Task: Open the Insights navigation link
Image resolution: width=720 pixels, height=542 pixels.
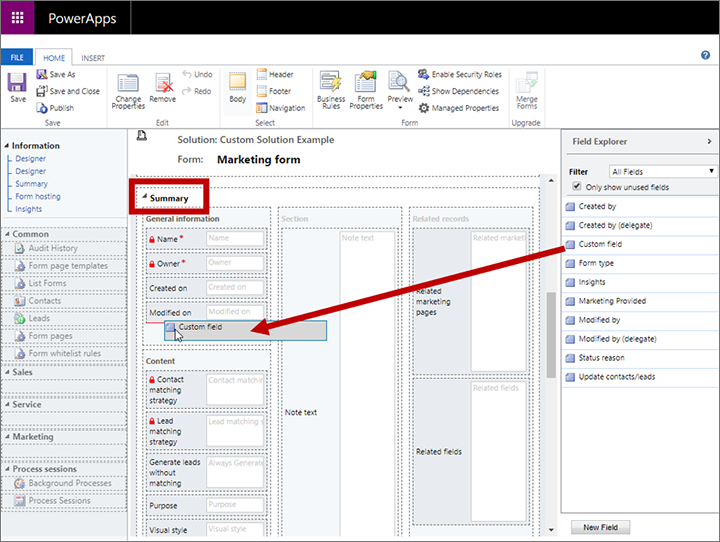Action: [28, 209]
